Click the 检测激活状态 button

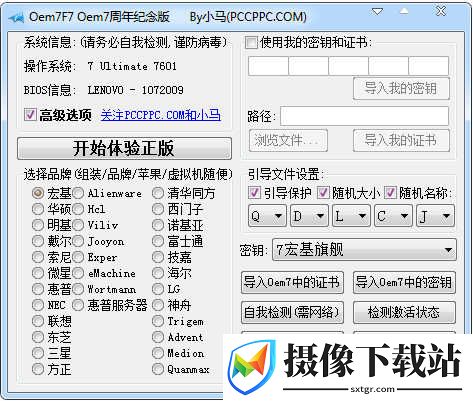click(404, 312)
